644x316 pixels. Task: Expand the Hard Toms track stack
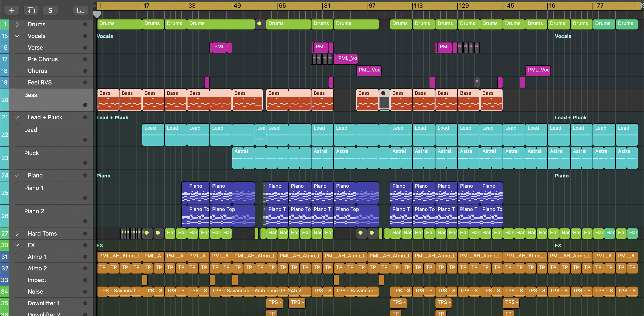[x=17, y=234]
